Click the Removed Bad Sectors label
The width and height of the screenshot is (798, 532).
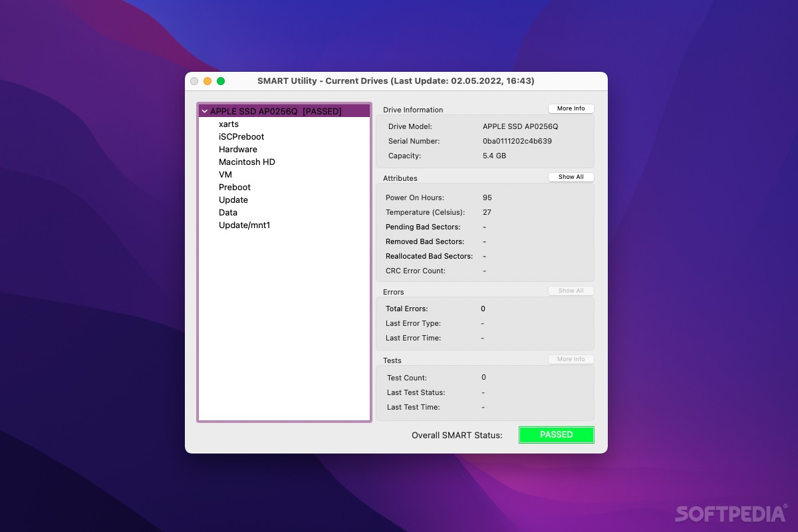tap(425, 241)
